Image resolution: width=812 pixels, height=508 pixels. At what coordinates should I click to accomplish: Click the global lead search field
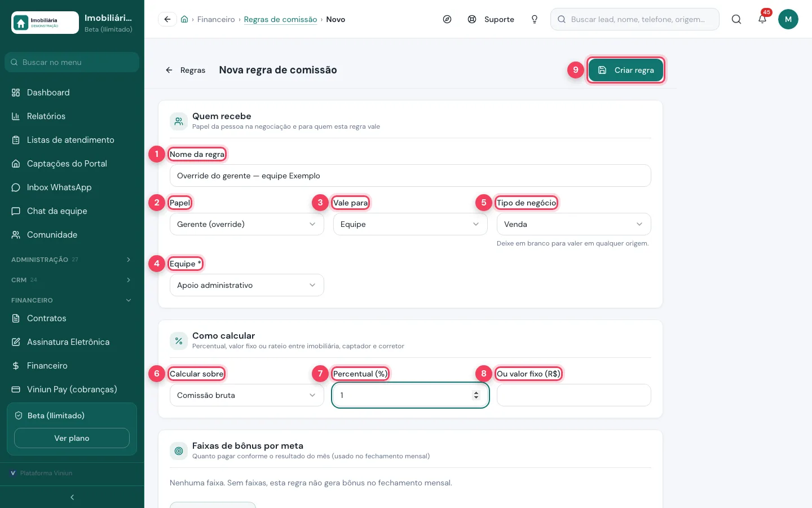click(635, 19)
